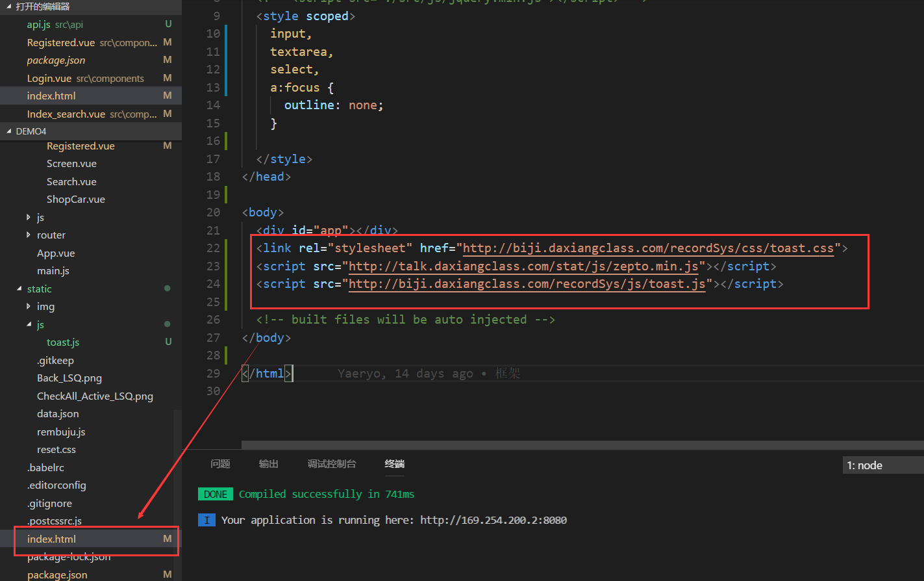This screenshot has height=581, width=924.
Task: Switch to 调试控制台 panel tab
Action: point(332,464)
